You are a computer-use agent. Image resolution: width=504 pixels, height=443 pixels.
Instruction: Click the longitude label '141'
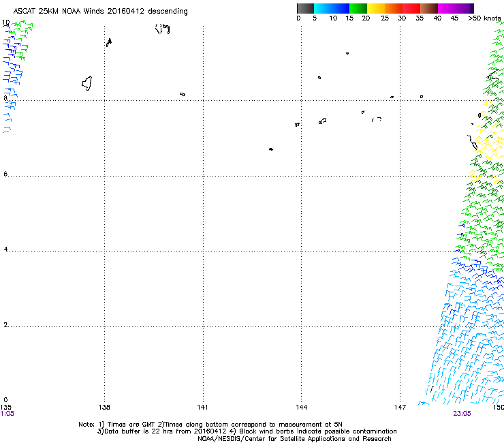[202, 408]
